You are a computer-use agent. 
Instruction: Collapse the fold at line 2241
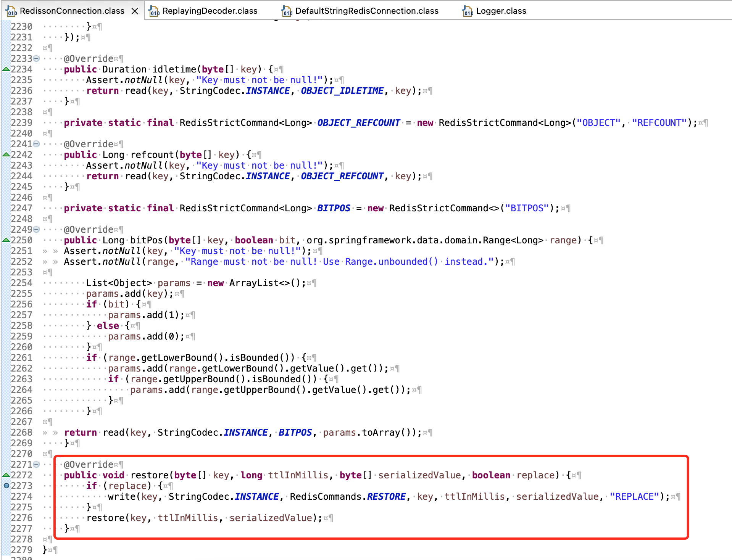[36, 144]
